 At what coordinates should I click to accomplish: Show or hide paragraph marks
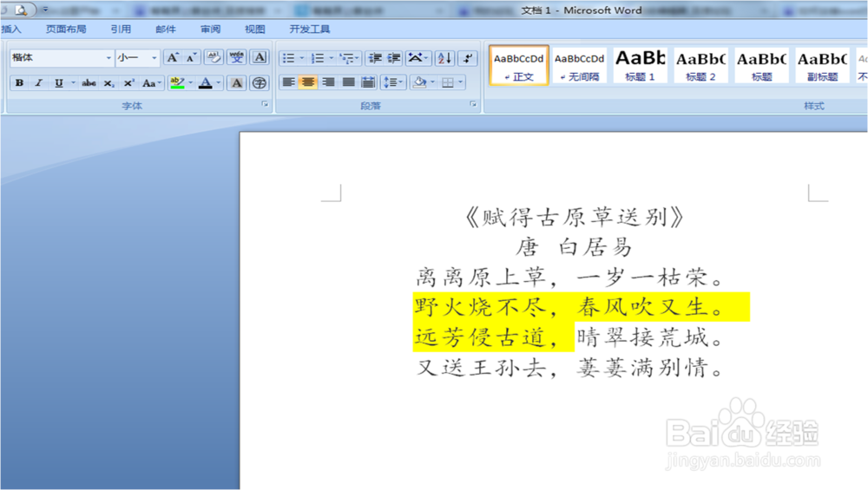pos(468,58)
